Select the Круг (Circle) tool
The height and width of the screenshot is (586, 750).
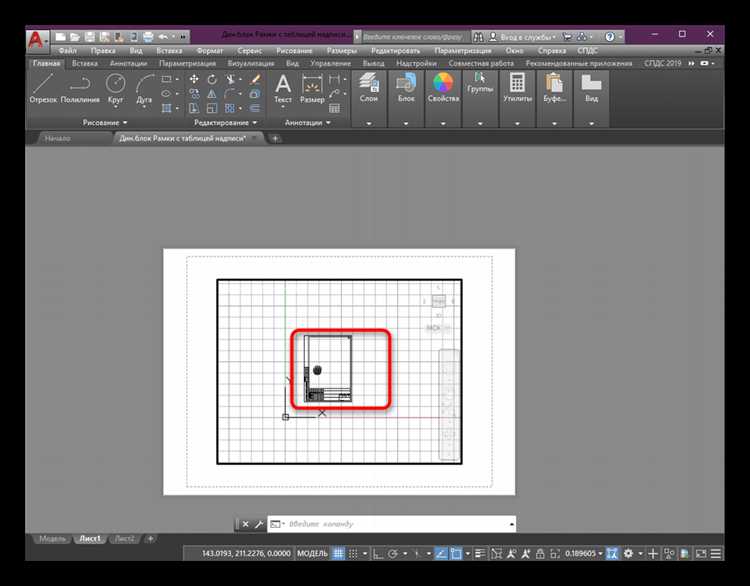pyautogui.click(x=114, y=86)
